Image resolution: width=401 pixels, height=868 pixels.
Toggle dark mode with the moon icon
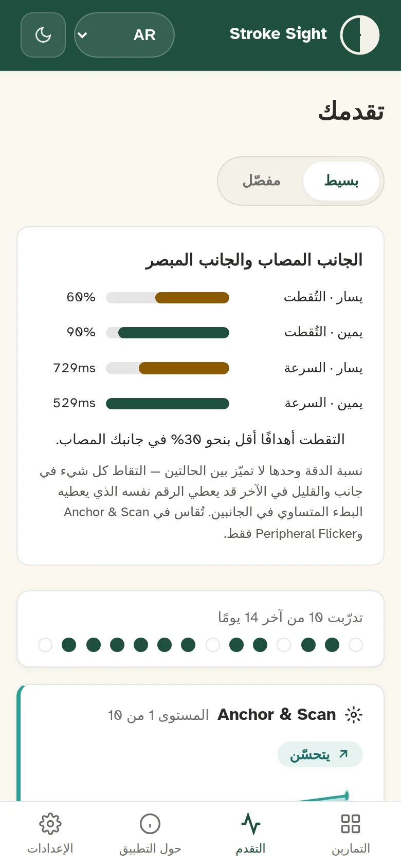point(43,35)
